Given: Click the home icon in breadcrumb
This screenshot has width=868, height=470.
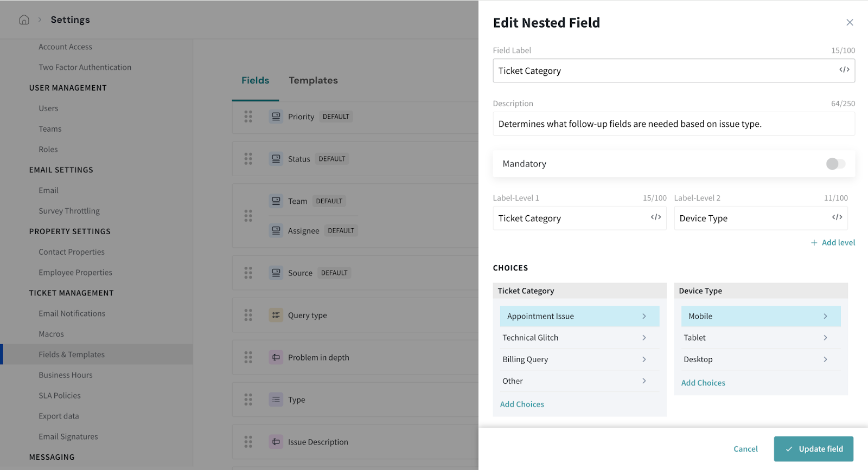Looking at the screenshot, I should [24, 20].
